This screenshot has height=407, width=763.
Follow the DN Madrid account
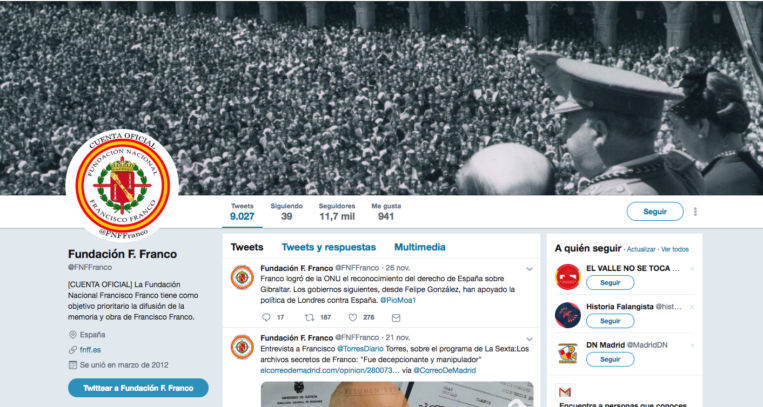pos(610,359)
